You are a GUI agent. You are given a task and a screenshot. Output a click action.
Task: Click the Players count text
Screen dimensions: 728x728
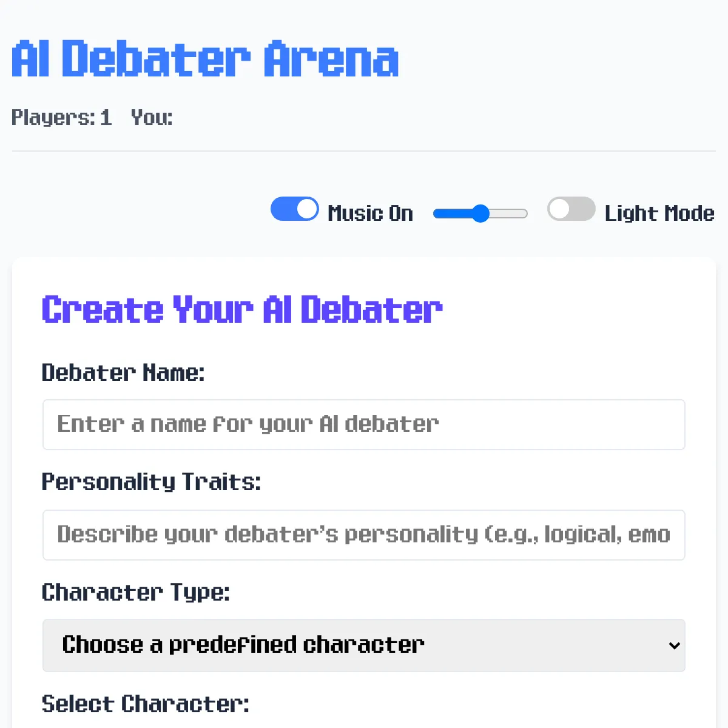(62, 117)
